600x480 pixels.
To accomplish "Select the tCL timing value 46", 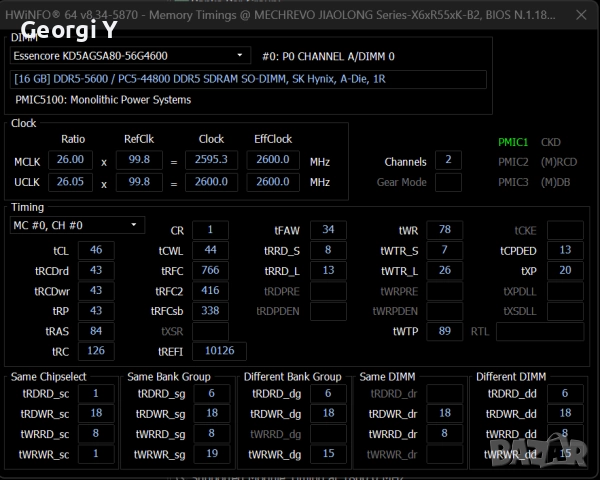I will point(95,250).
